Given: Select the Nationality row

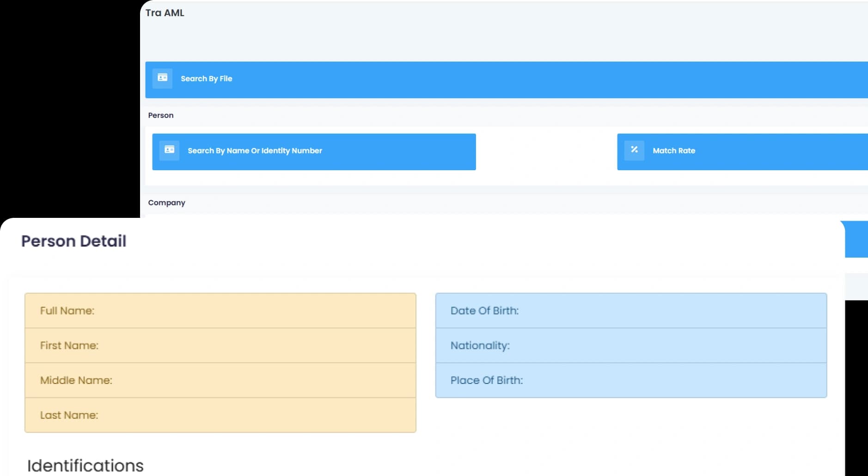Looking at the screenshot, I should tap(631, 346).
